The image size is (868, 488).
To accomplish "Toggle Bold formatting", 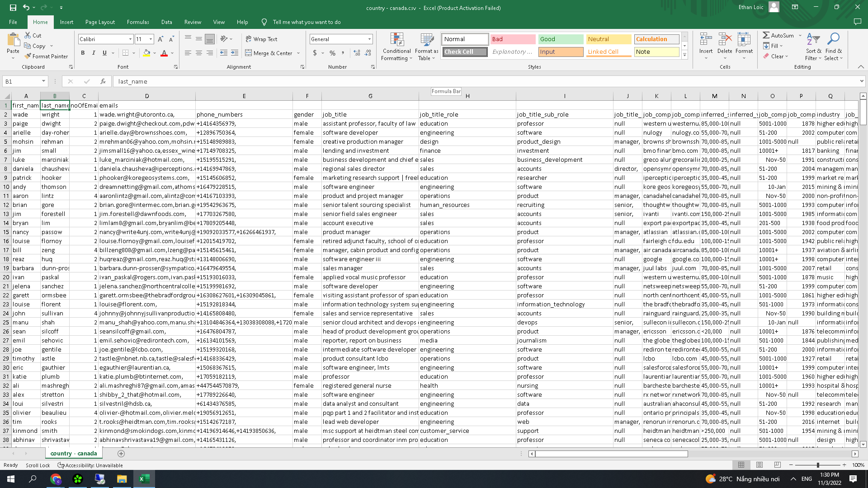I will 83,53.
